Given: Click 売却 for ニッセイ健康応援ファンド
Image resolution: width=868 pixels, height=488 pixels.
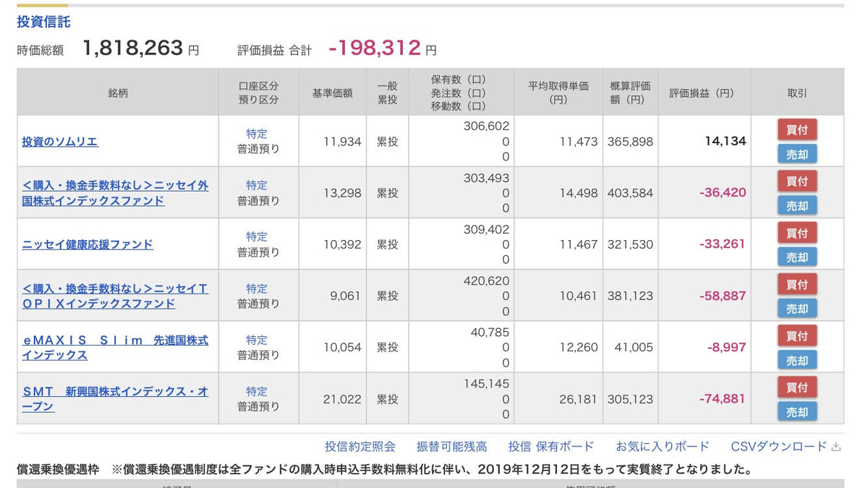Looking at the screenshot, I should tap(797, 257).
